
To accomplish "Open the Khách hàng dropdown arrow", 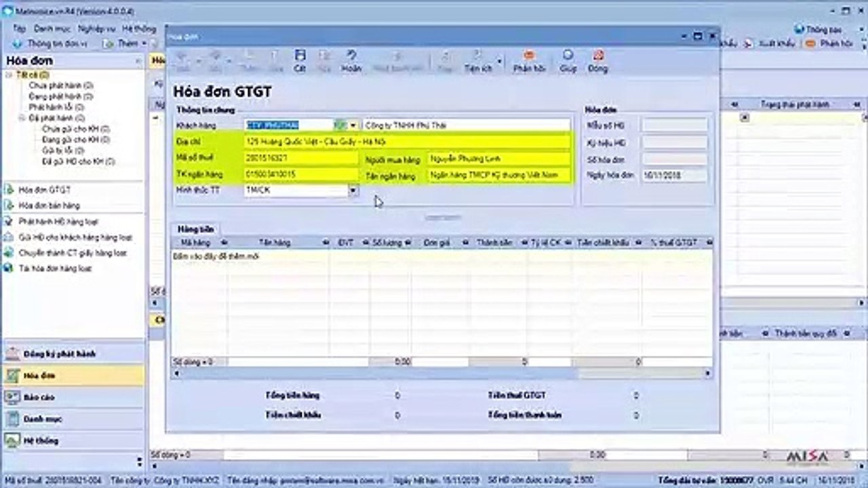I will pos(353,125).
